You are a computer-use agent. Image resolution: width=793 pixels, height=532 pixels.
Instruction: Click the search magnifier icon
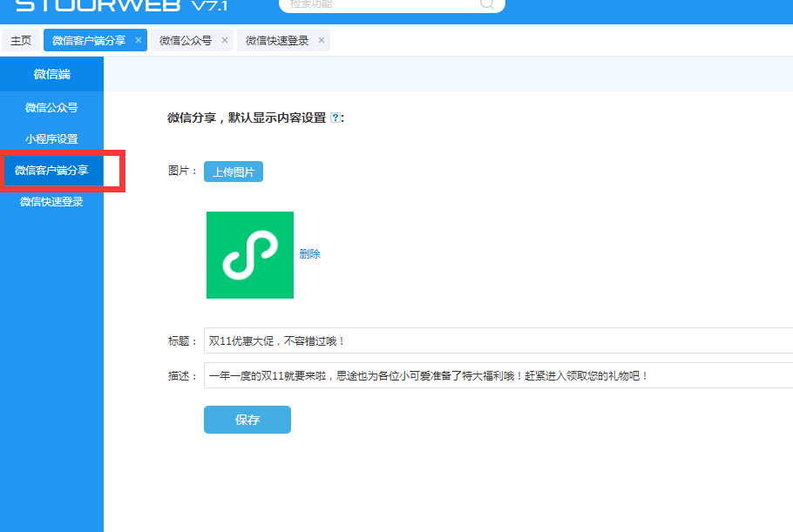coord(487,3)
